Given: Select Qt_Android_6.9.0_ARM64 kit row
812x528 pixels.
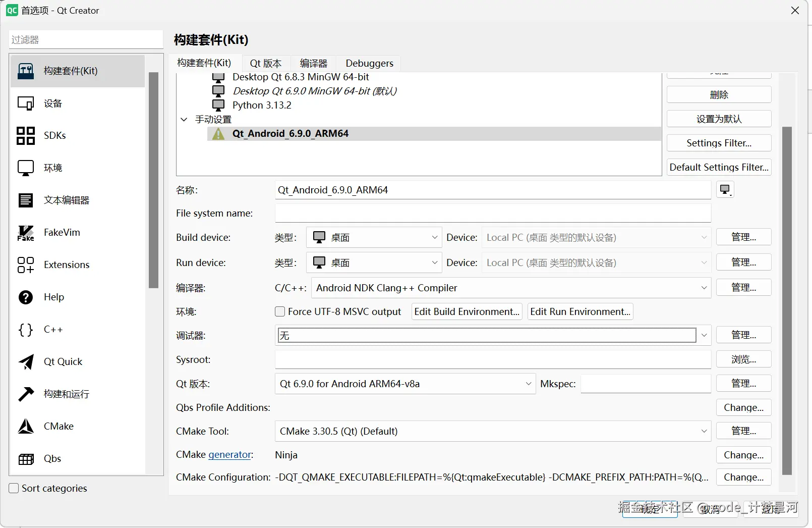Looking at the screenshot, I should pos(434,134).
